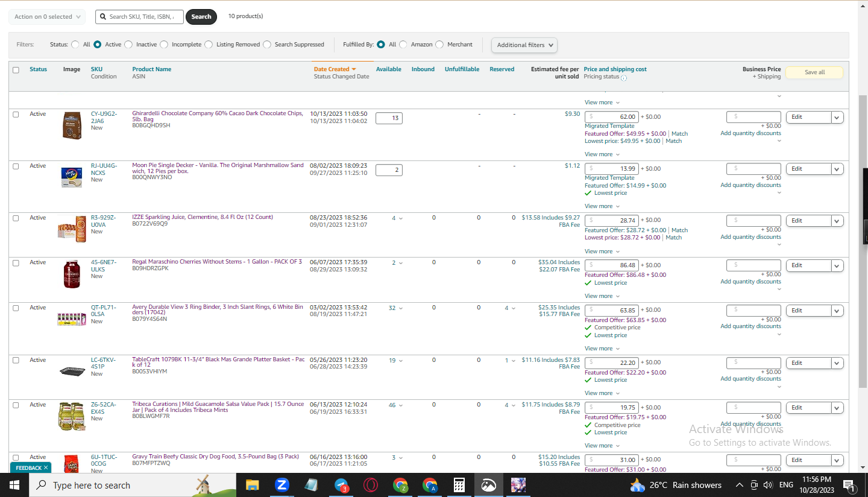Open the Calculator app in the taskbar

tap(459, 485)
